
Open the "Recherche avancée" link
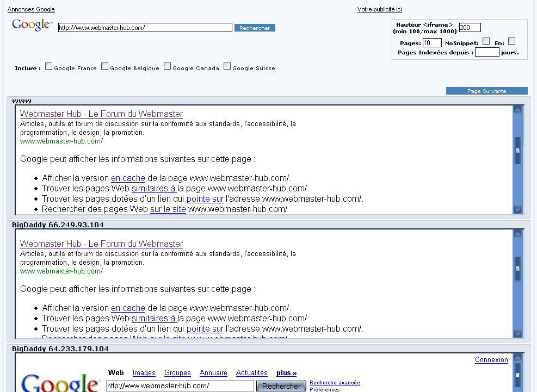point(335,382)
